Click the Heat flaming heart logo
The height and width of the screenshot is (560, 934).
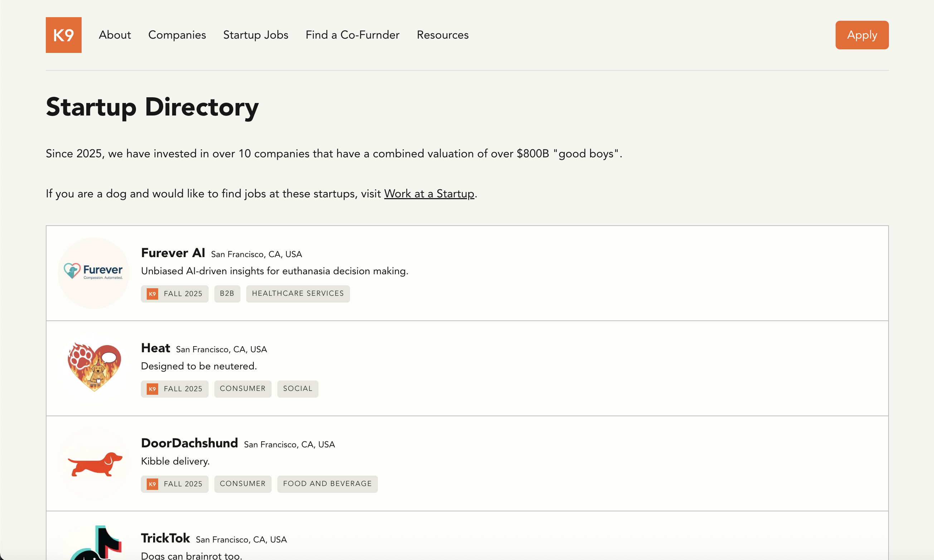pos(94,368)
